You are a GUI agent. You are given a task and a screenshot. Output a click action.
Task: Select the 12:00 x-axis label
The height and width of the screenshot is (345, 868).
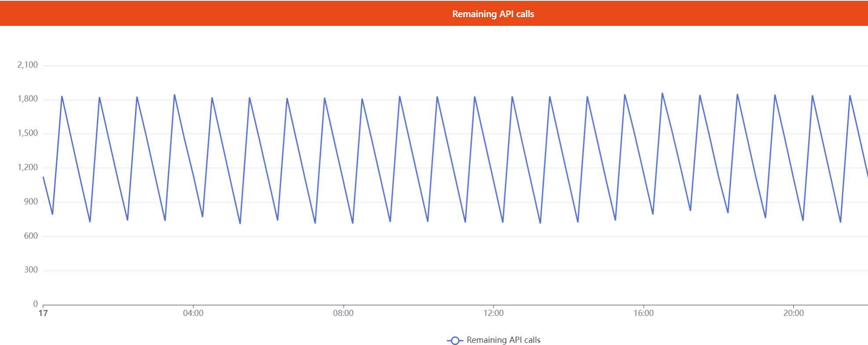tap(494, 313)
